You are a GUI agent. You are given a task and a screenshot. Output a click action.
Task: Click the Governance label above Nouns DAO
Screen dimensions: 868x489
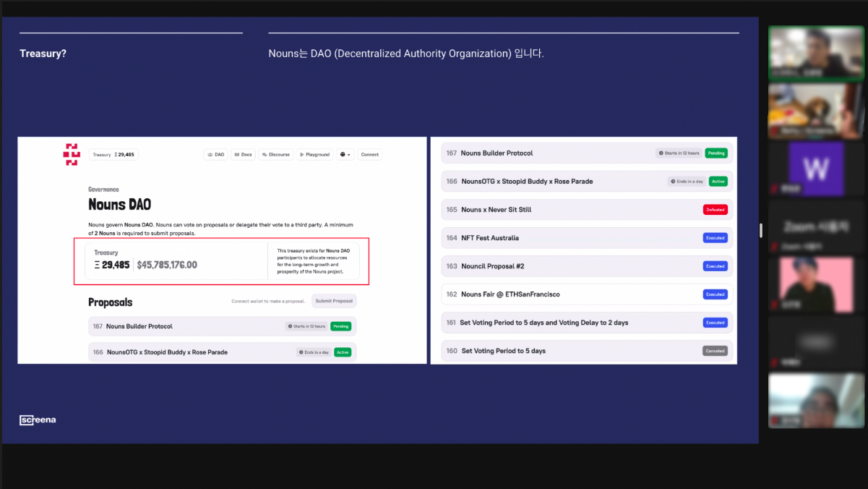[103, 190]
